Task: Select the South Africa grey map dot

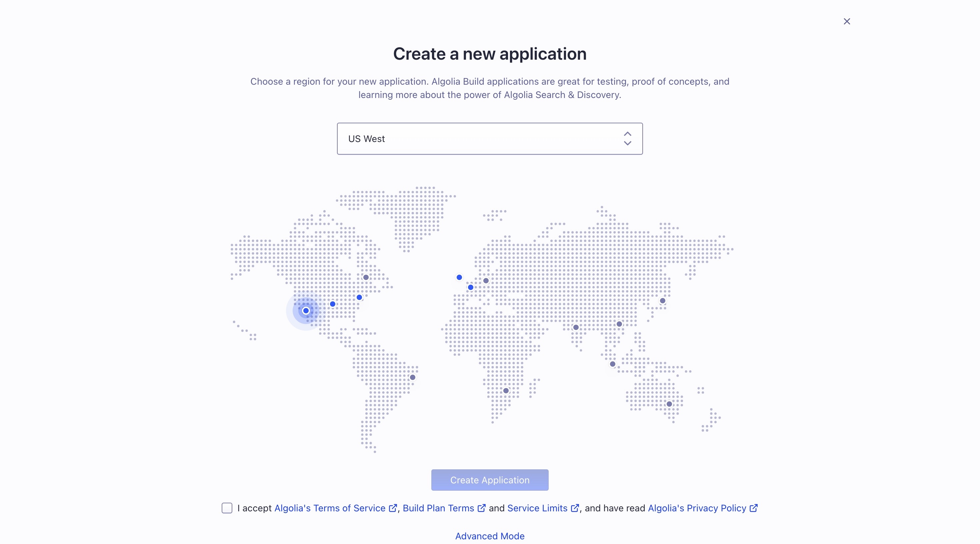Action: click(x=506, y=391)
